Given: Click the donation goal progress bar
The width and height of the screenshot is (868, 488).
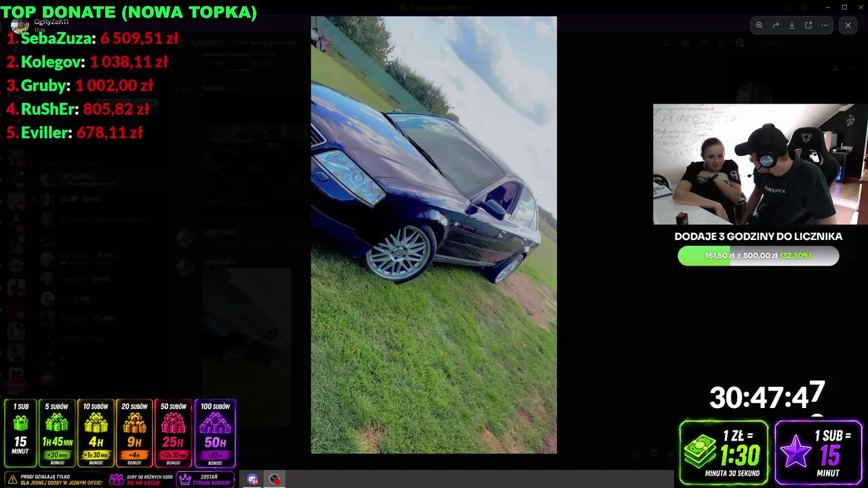Looking at the screenshot, I should (758, 256).
